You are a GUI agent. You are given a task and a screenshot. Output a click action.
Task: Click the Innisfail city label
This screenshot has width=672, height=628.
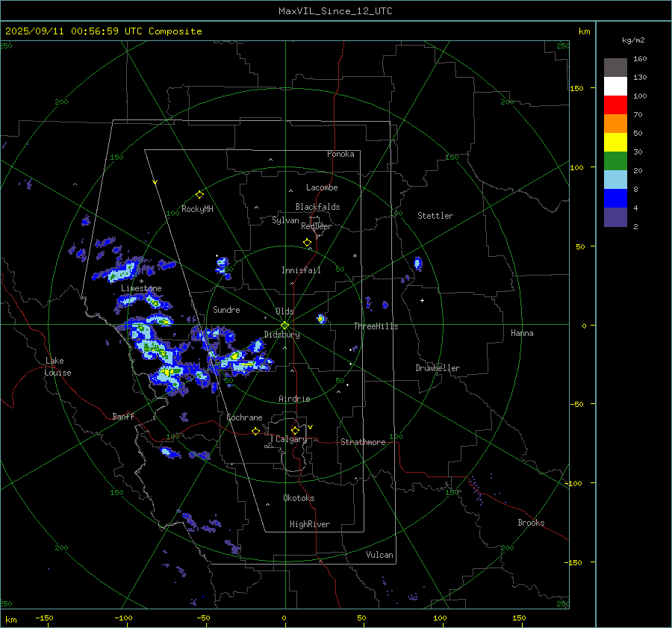[301, 270]
